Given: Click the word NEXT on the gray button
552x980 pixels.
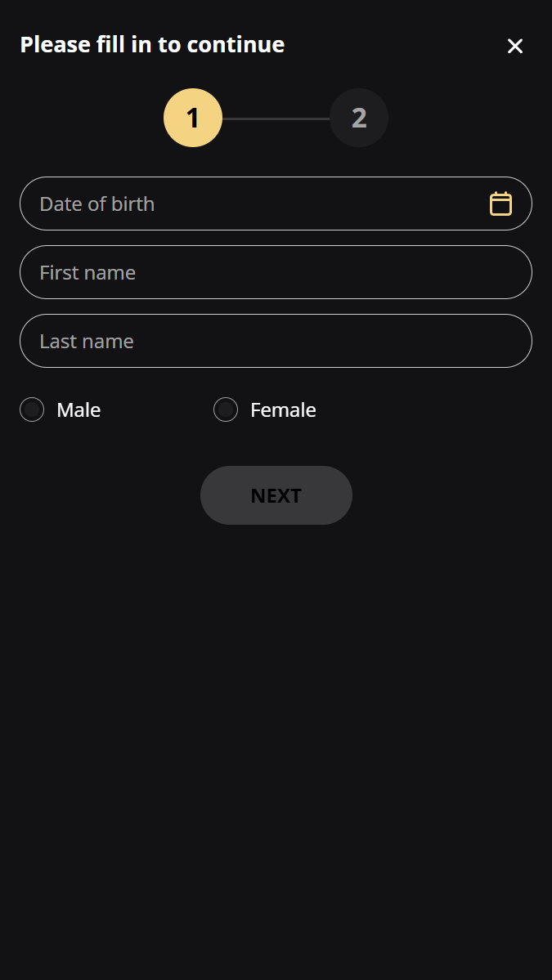Looking at the screenshot, I should pyautogui.click(x=276, y=495).
